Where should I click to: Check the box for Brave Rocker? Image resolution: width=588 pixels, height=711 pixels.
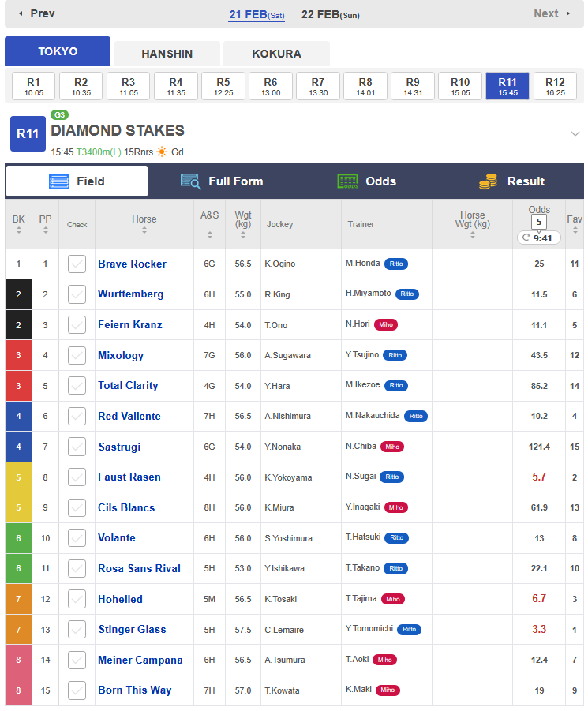(77, 264)
